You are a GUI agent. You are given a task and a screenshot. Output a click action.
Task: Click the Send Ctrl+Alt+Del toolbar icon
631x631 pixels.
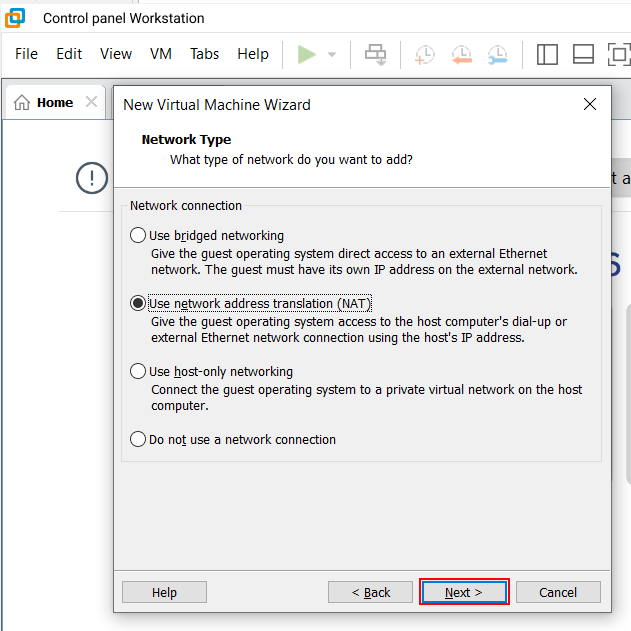(x=376, y=54)
